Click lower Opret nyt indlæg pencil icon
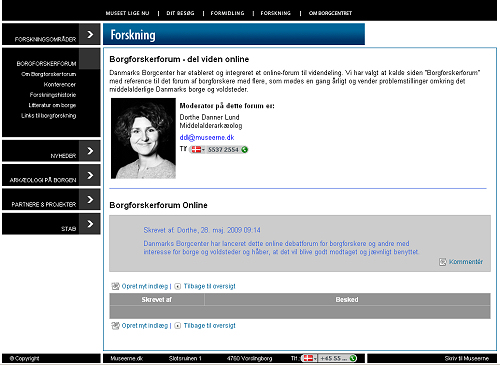500x365 pixels. click(x=115, y=326)
